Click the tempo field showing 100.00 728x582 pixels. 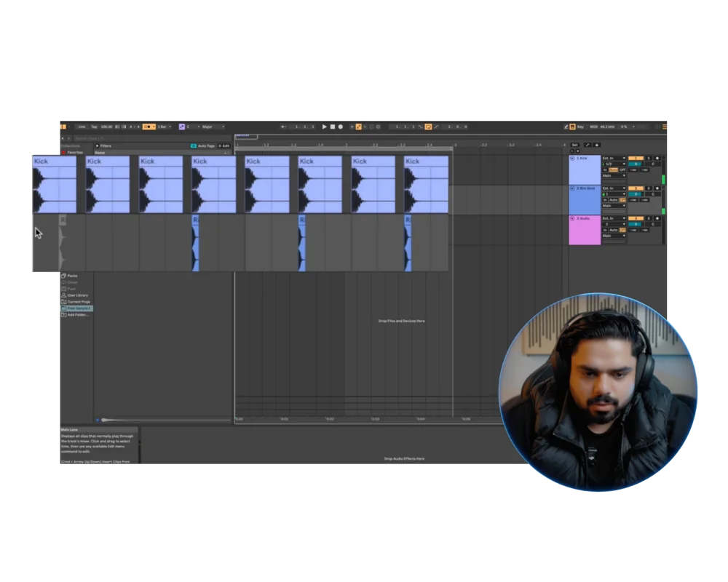click(107, 127)
